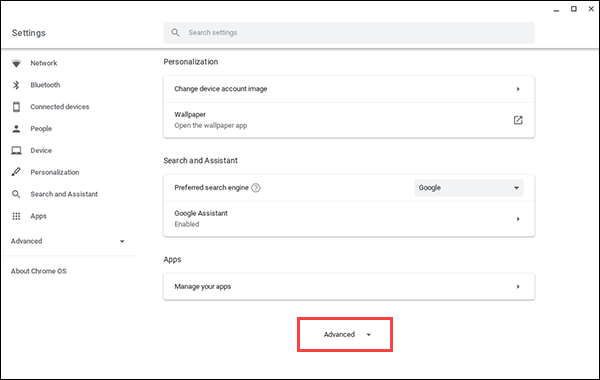The width and height of the screenshot is (600, 380).
Task: Click the Connected devices phone icon
Action: pos(16,107)
